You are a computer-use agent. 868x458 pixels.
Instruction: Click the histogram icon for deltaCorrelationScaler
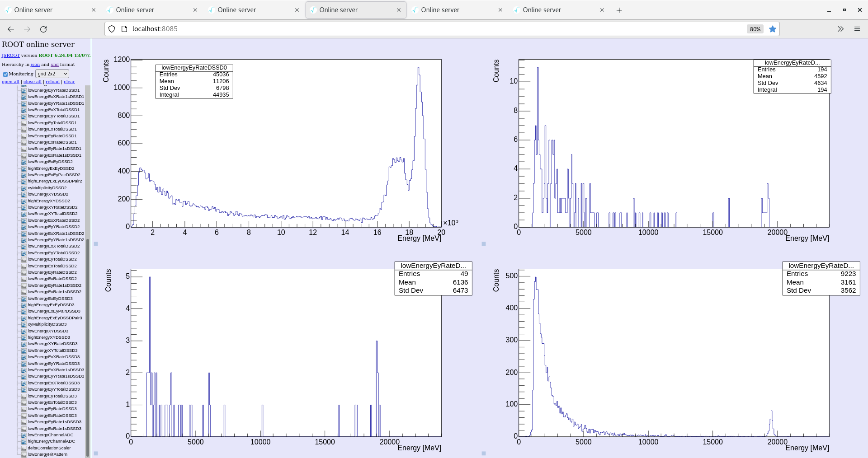coord(24,448)
